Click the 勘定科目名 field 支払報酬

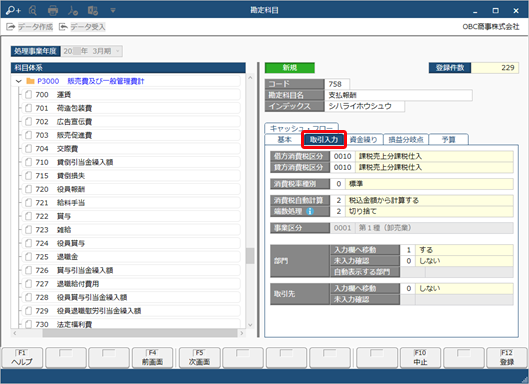point(398,95)
